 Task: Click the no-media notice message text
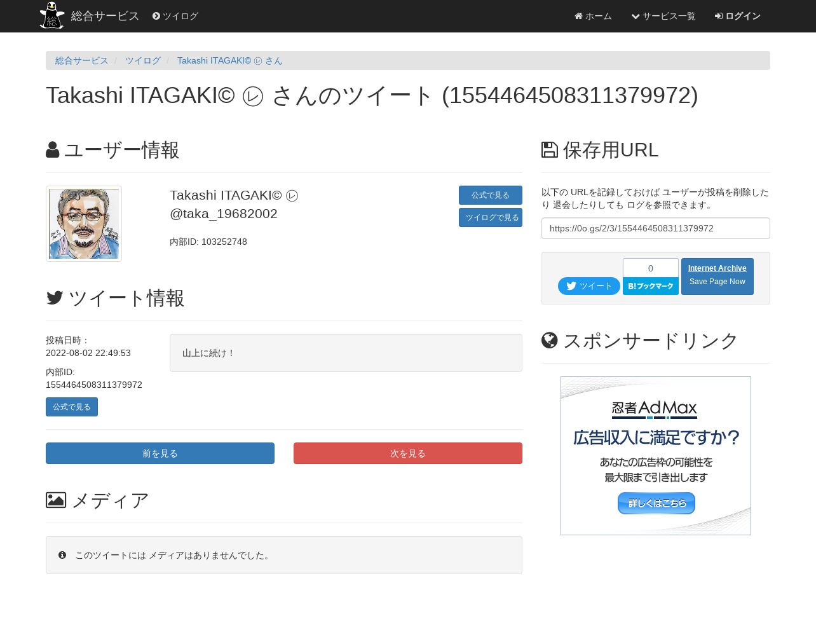[x=173, y=555]
